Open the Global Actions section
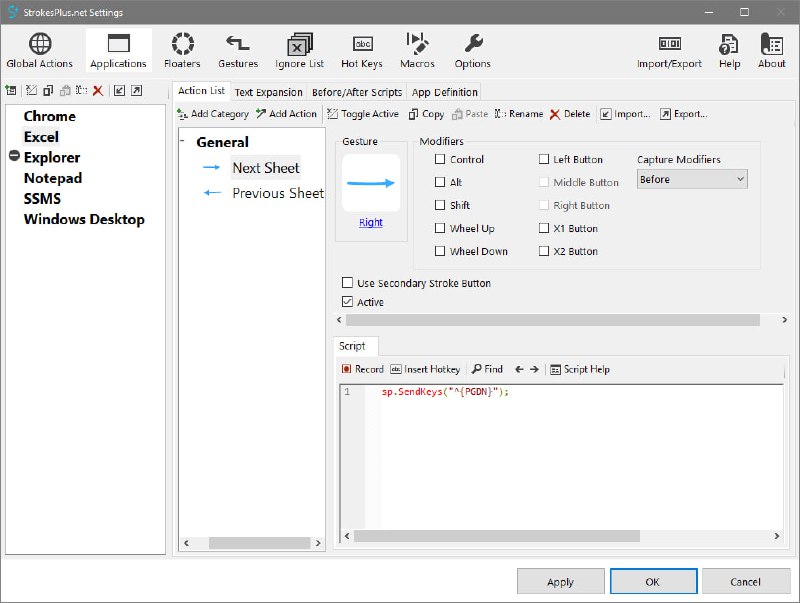Screen dimensions: 800x603 click(x=39, y=51)
